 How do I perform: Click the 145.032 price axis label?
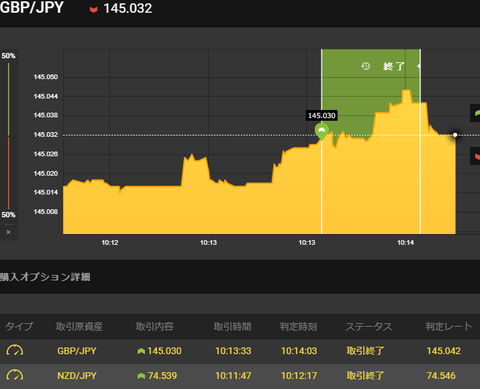pos(46,135)
